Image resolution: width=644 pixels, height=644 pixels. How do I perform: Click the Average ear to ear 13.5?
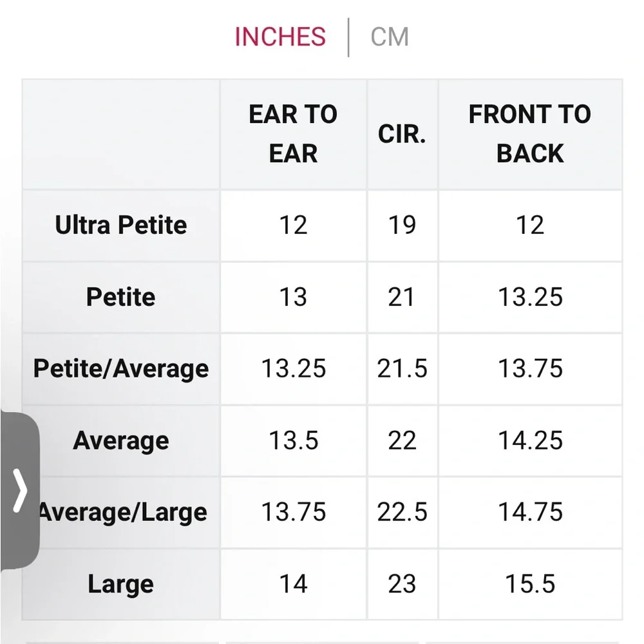click(293, 440)
